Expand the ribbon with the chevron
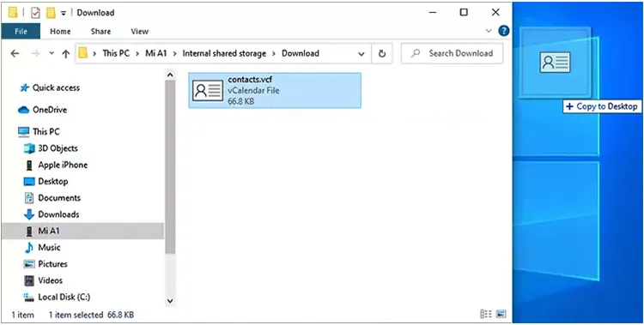Image resolution: width=644 pixels, height=325 pixels. (x=489, y=31)
